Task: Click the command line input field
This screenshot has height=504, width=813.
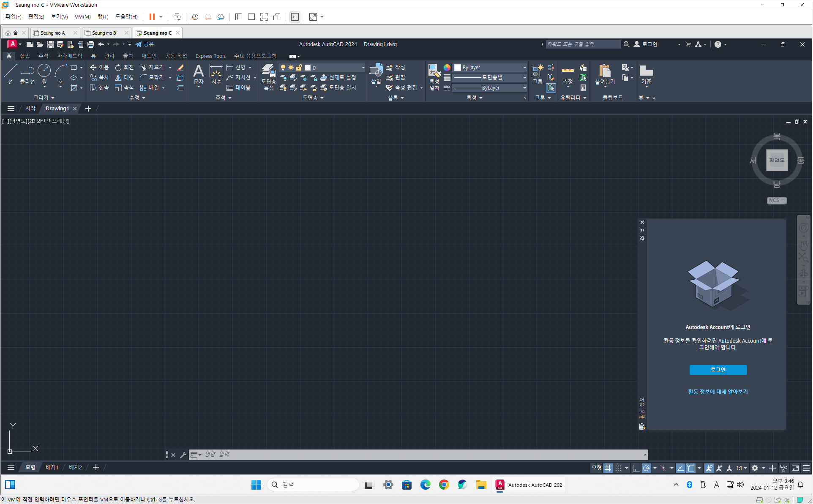Action: (418, 454)
